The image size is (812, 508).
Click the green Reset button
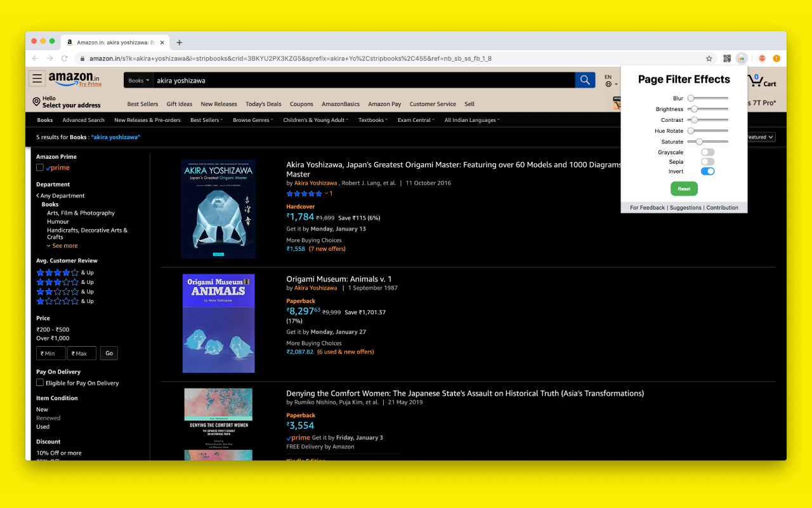[x=684, y=189]
